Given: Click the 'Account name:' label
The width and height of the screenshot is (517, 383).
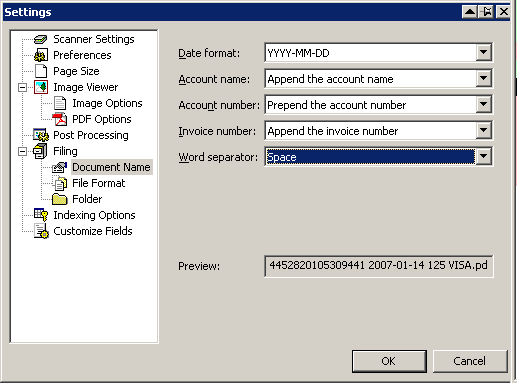Looking at the screenshot, I should pos(214,79).
